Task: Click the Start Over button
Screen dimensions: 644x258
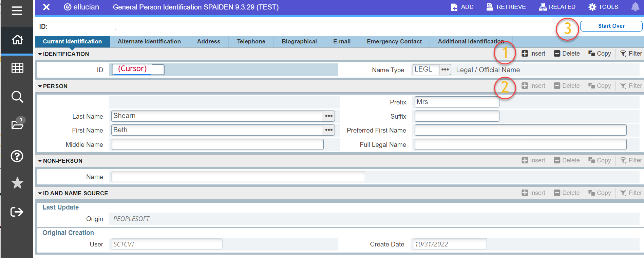Action: click(611, 26)
